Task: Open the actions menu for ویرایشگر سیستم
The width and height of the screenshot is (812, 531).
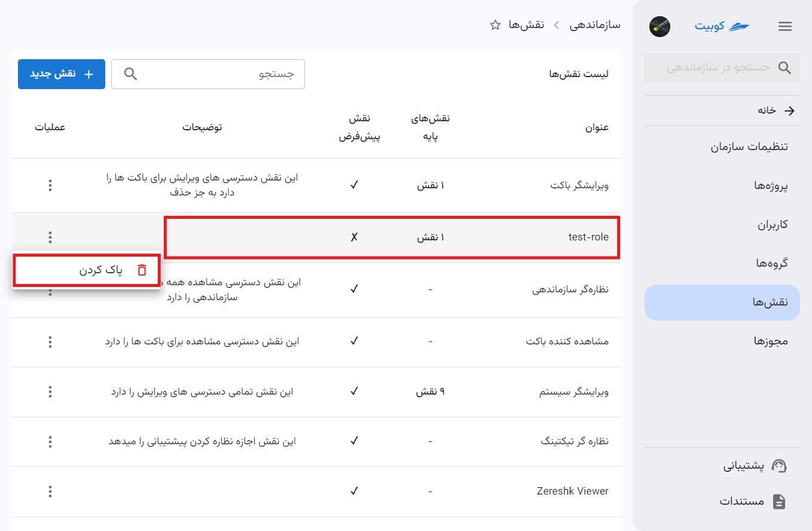Action: click(x=50, y=392)
